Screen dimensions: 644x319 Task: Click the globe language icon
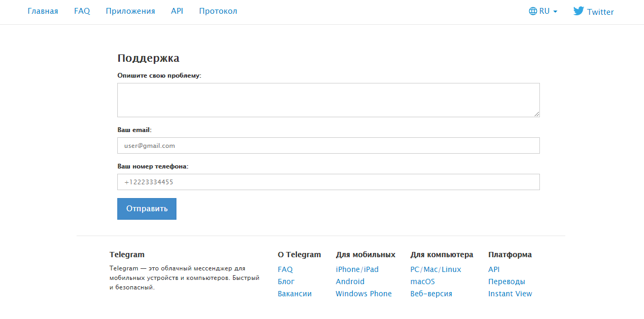[533, 11]
